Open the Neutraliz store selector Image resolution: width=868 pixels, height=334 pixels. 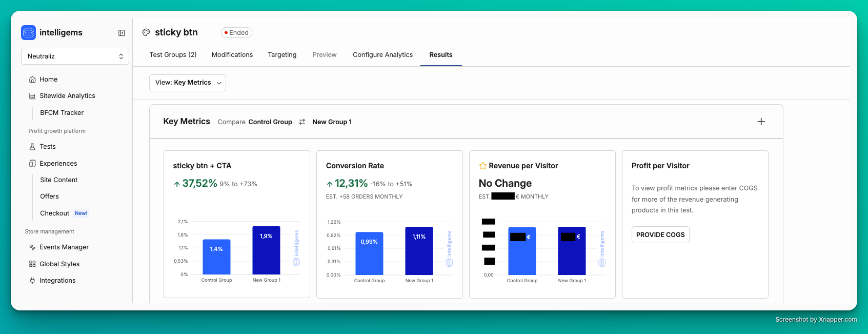point(75,56)
